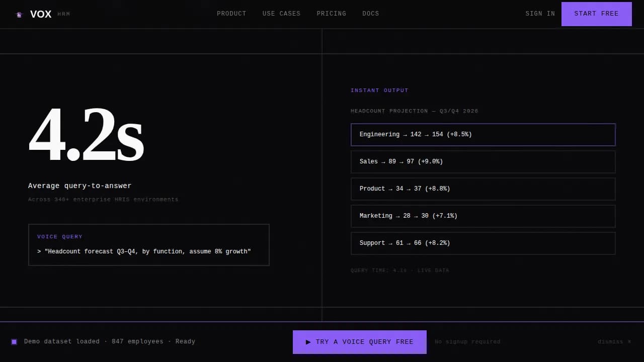Select the Engineering headcount row
Image resolution: width=644 pixels, height=362 pixels.
click(x=483, y=135)
